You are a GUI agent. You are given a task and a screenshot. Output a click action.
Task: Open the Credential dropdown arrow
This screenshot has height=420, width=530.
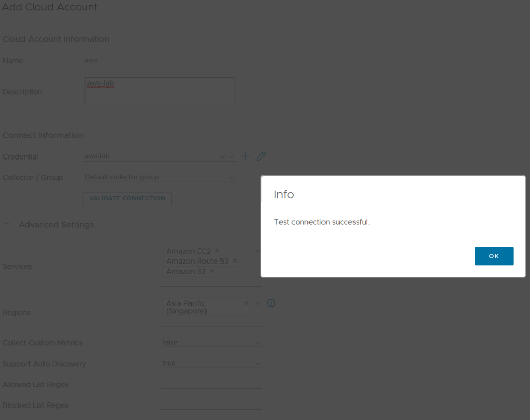(231, 157)
